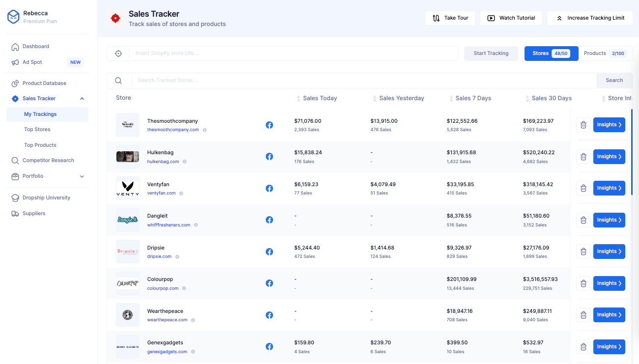The width and height of the screenshot is (639, 364).
Task: Click Increase Tracking Limit button
Action: [x=590, y=18]
